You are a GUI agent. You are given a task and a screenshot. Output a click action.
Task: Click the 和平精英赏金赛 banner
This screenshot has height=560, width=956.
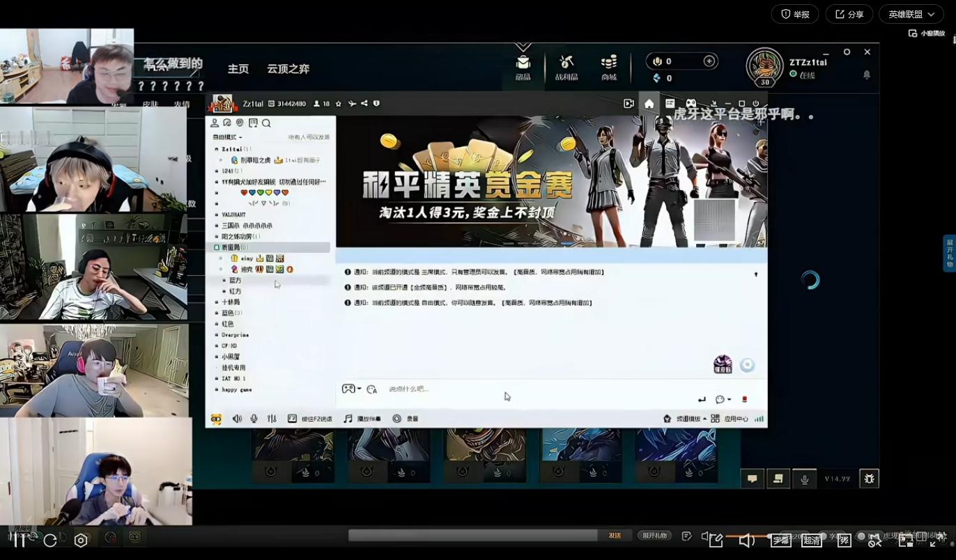552,181
